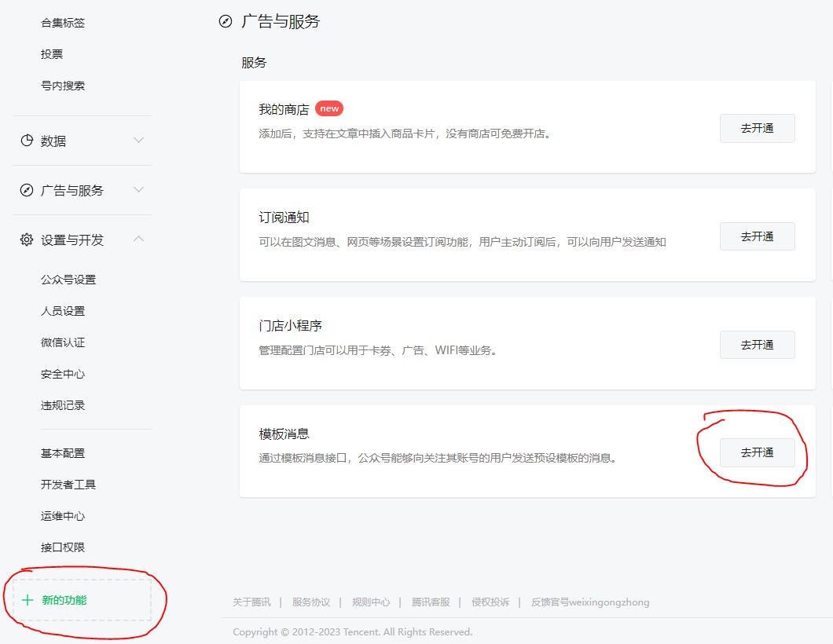The width and height of the screenshot is (833, 644).
Task: Click the 广告与服务 compass icon in sidebar
Action: tap(27, 190)
